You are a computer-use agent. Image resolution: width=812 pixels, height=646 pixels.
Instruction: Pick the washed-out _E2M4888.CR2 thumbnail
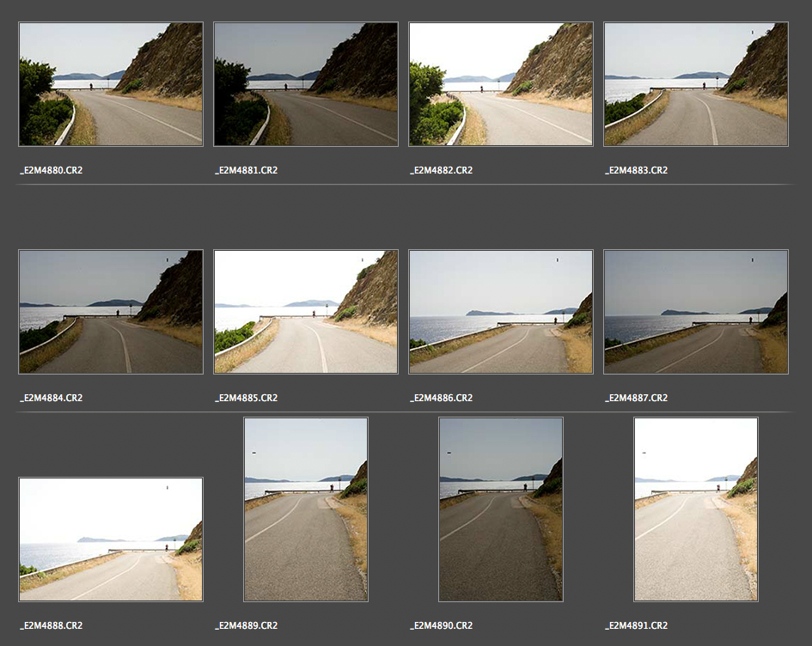point(111,539)
